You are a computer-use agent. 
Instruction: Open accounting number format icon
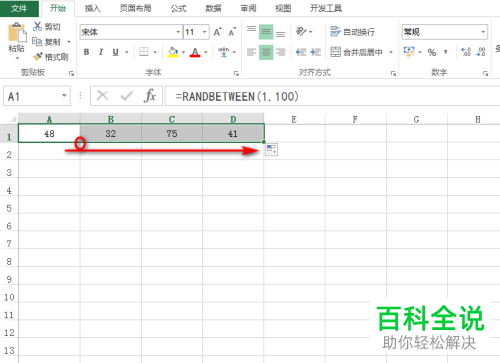[x=409, y=52]
